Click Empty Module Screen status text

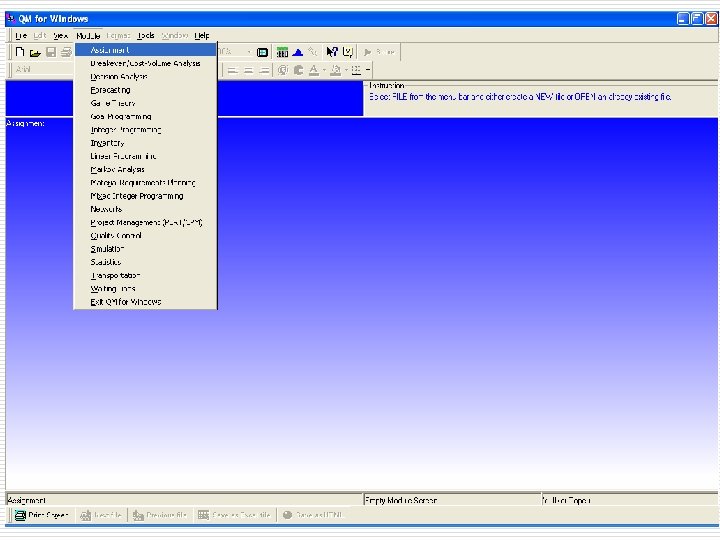coord(401,501)
